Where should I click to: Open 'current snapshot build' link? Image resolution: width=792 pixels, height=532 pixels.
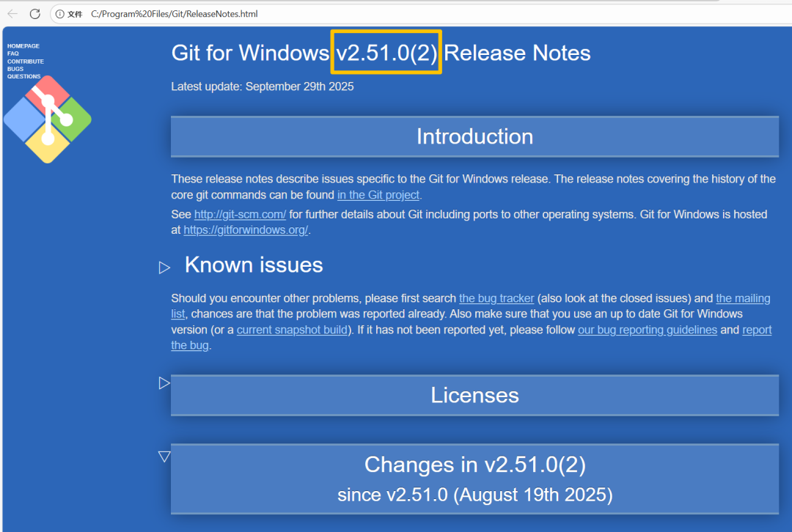point(292,330)
